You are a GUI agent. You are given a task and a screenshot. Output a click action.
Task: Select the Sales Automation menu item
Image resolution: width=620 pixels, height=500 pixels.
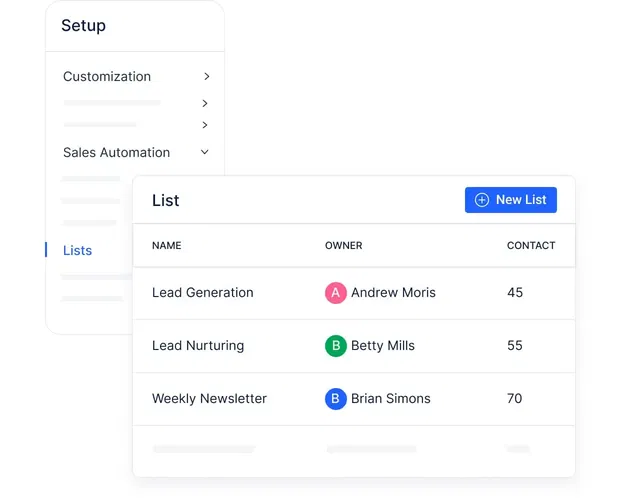(117, 153)
